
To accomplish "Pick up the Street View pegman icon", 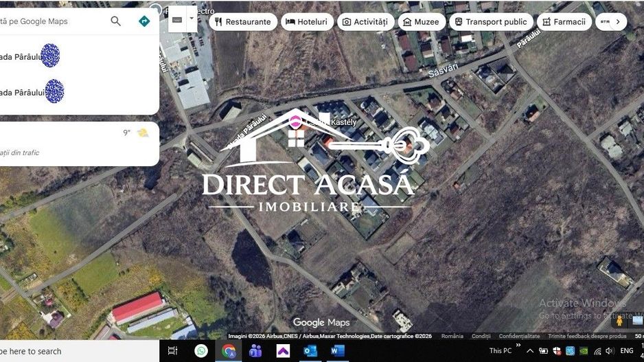I will (x=619, y=321).
